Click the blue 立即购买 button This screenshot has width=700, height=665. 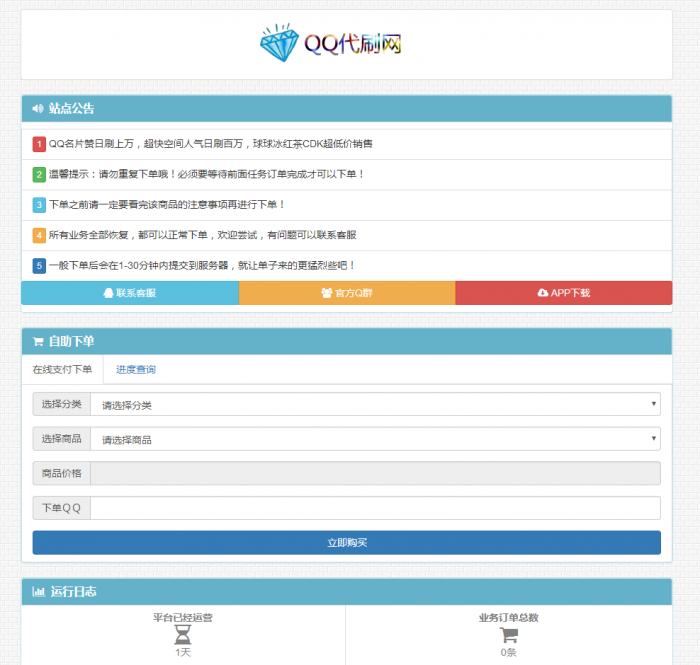coord(346,542)
